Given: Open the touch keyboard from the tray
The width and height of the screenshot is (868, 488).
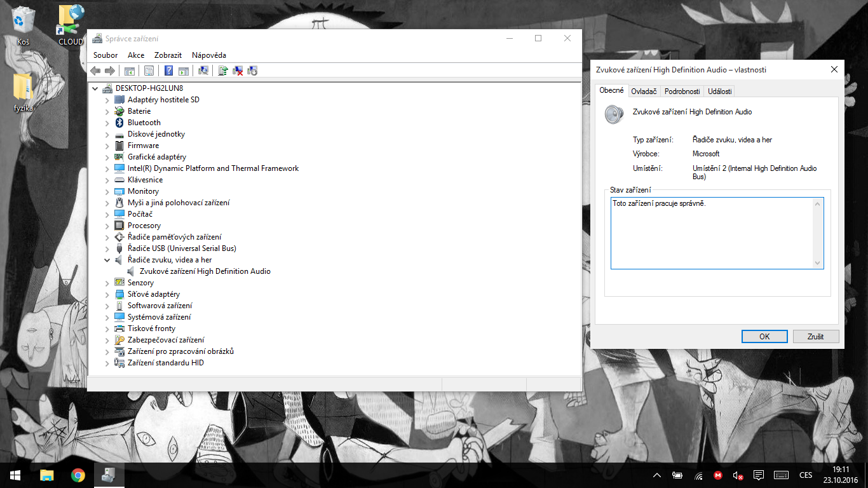Looking at the screenshot, I should pos(782,475).
